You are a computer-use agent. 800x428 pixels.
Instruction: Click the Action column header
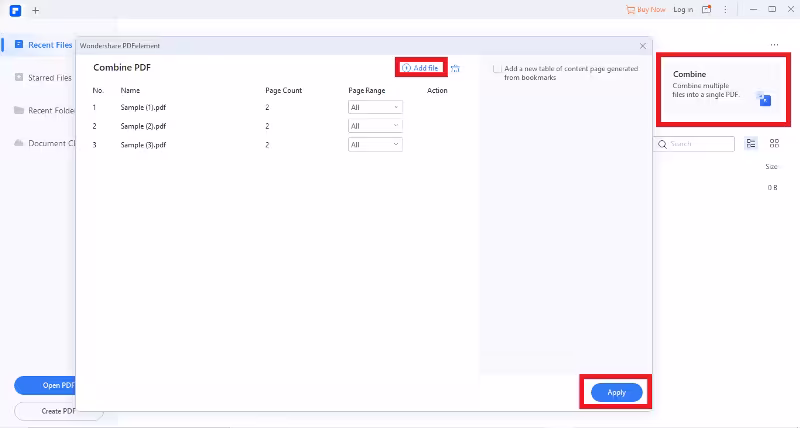coord(437,90)
